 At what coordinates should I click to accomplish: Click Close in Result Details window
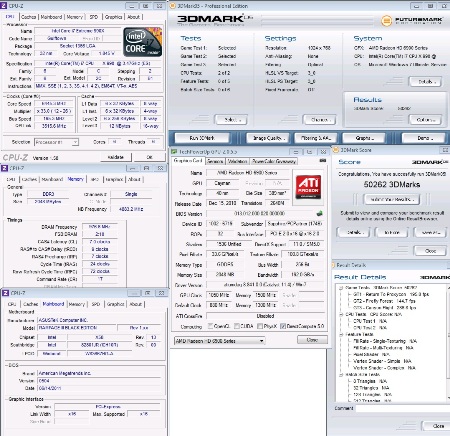point(436,426)
